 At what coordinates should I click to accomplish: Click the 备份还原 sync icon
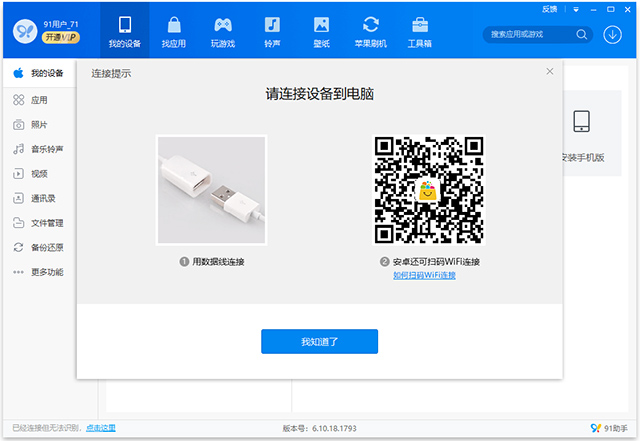pyautogui.click(x=19, y=247)
